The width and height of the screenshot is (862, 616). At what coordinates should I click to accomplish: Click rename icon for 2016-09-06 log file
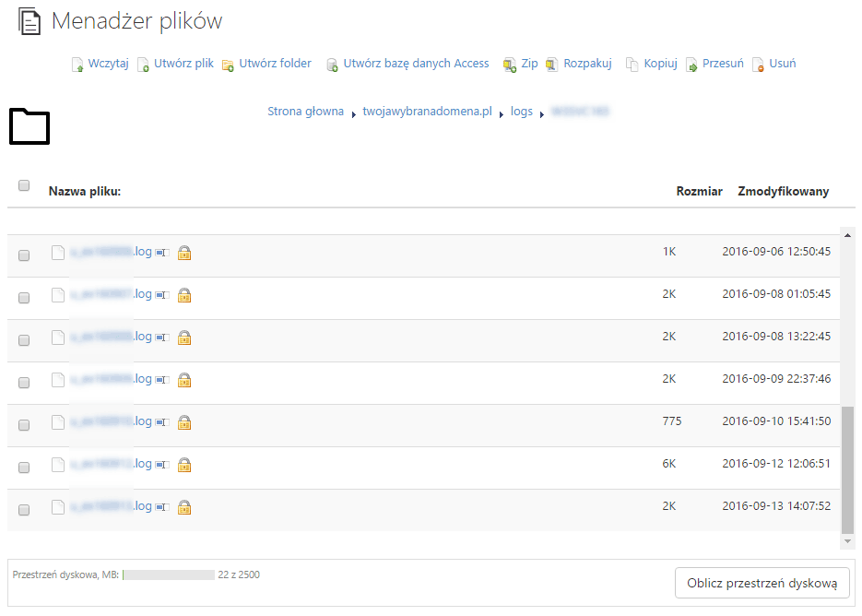click(x=162, y=253)
